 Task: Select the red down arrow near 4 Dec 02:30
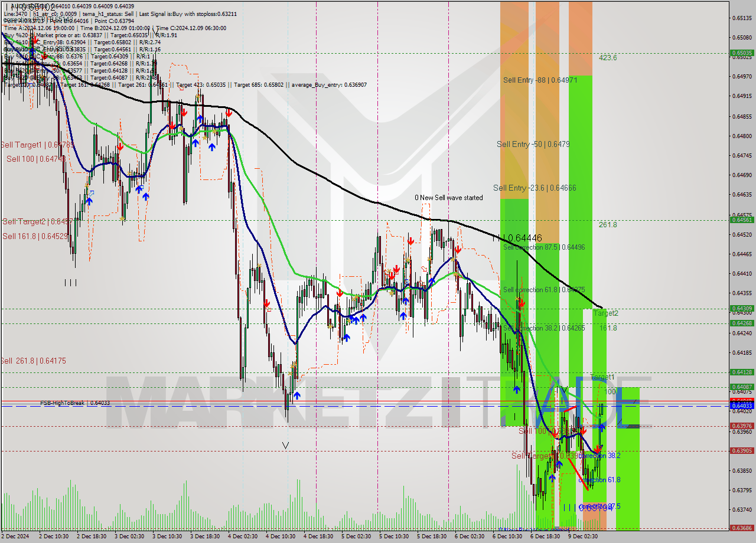[x=228, y=113]
